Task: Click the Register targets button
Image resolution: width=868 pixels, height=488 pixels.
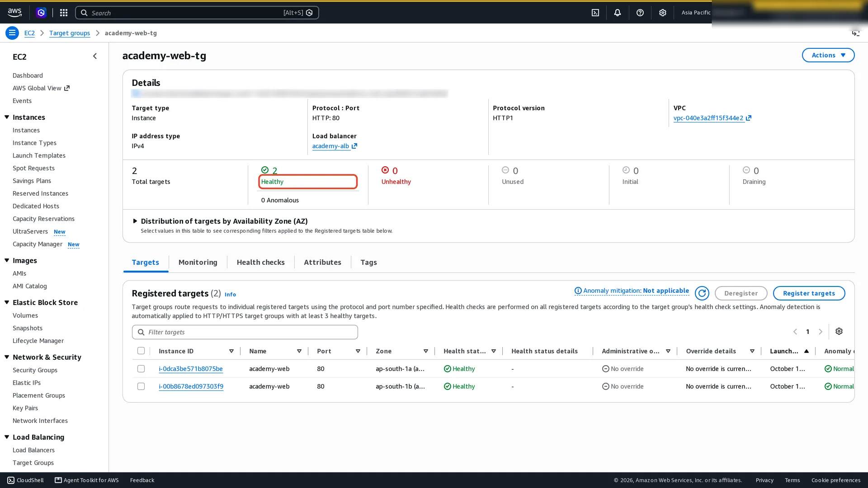Action: (809, 293)
